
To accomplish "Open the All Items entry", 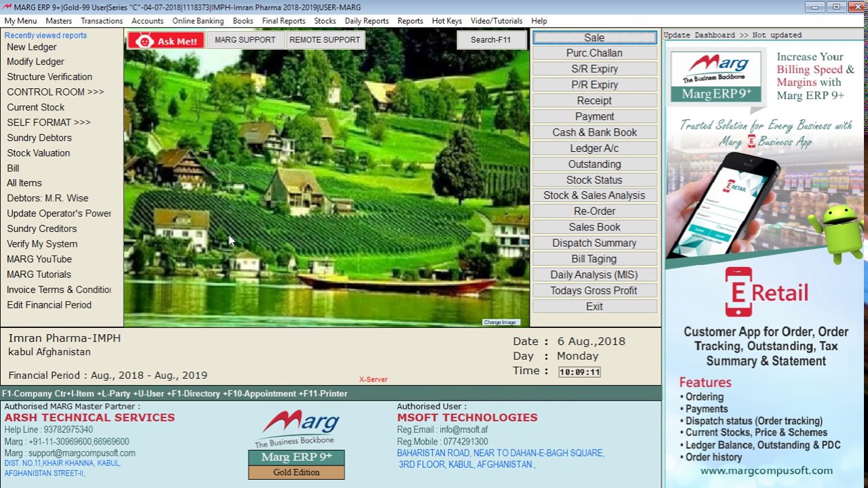I will click(x=24, y=183).
